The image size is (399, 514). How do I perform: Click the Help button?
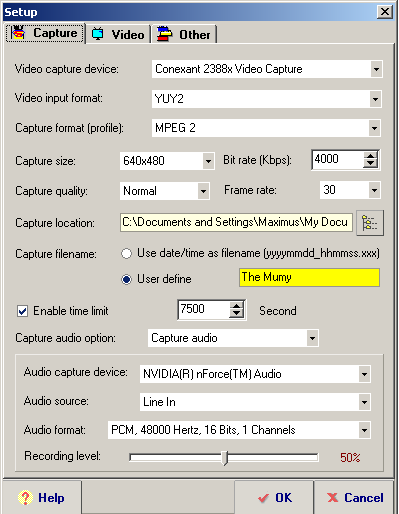coord(42,498)
